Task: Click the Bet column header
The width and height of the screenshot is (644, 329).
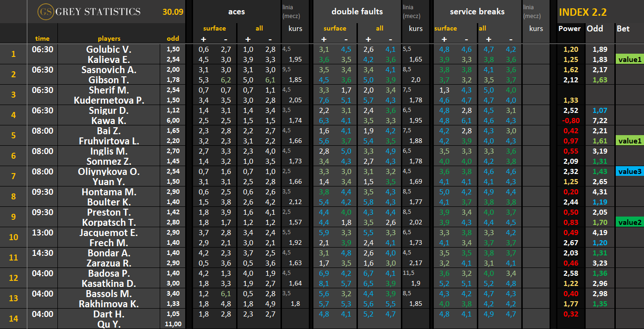Action: [x=623, y=29]
